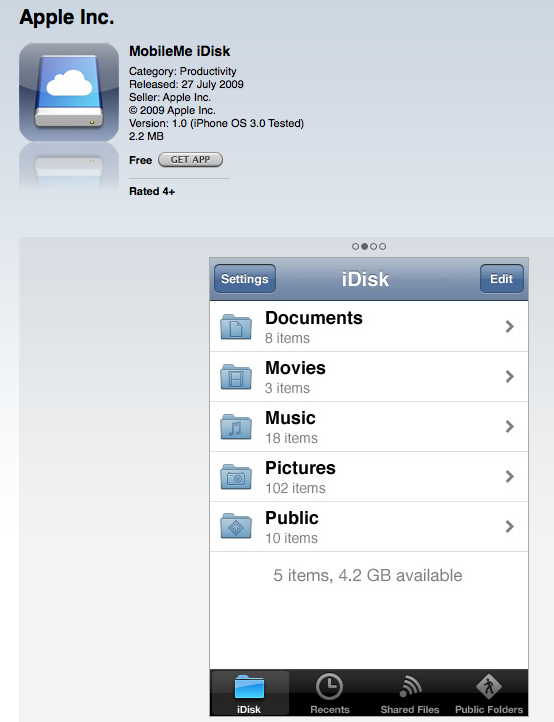Click the 'Version: 1.0' line
Viewport: 554px width, 722px height.
pos(216,123)
